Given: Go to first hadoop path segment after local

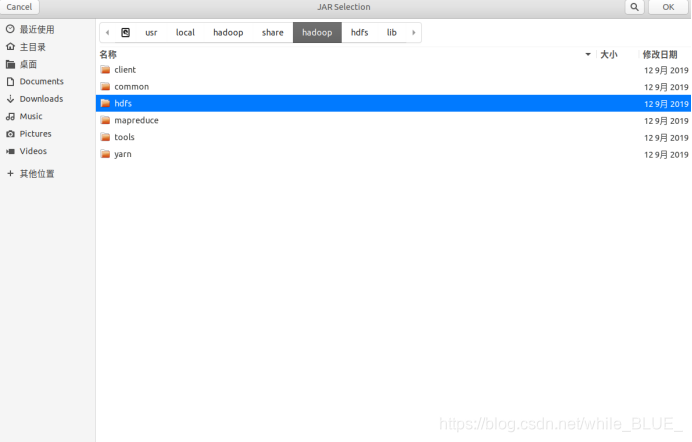Looking at the screenshot, I should coord(228,33).
